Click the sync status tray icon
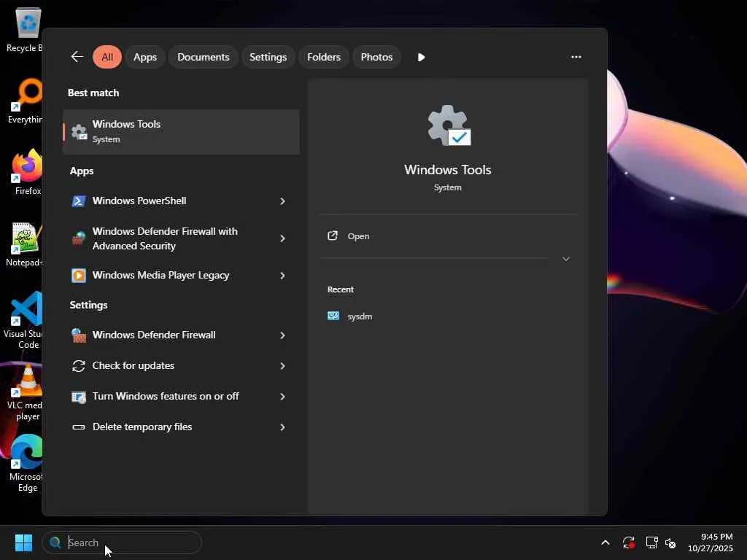 click(628, 542)
